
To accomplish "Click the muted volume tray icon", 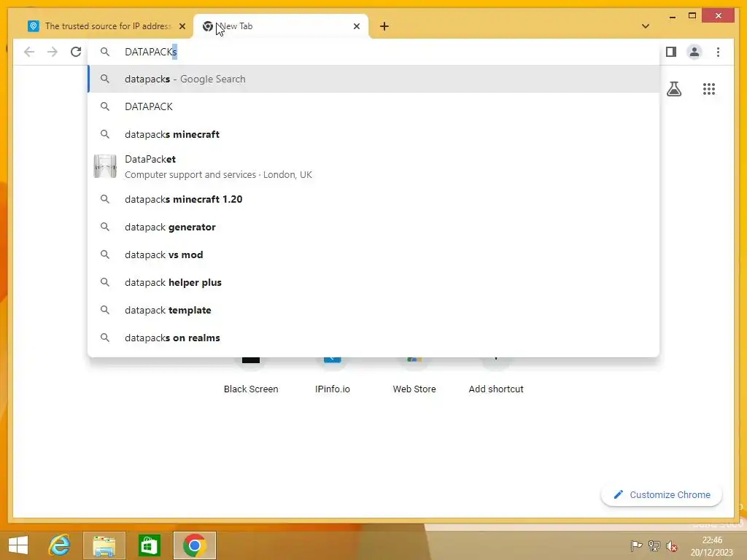I will pyautogui.click(x=672, y=545).
